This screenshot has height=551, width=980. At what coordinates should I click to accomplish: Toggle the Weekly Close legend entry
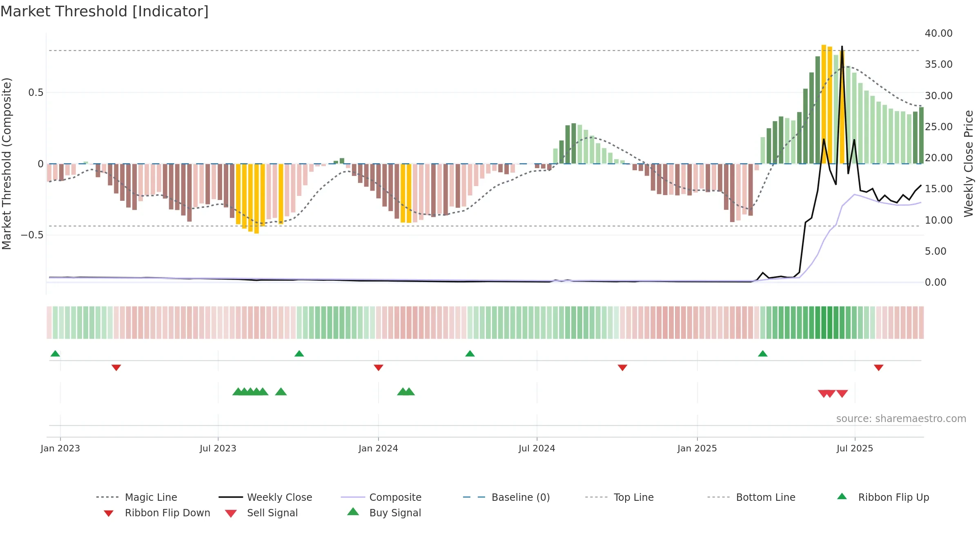(265, 497)
